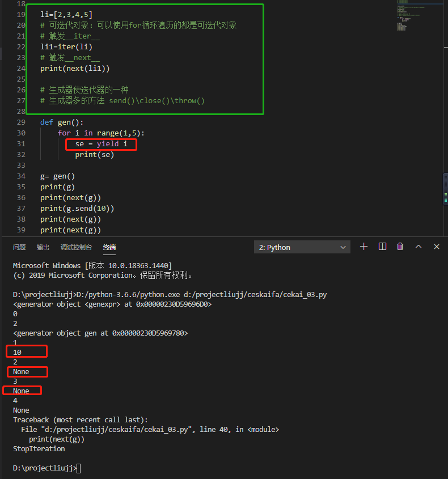Screen dimensions: 448x479
Task: Click 'print(g.send(10))' code line
Action: [77, 209]
